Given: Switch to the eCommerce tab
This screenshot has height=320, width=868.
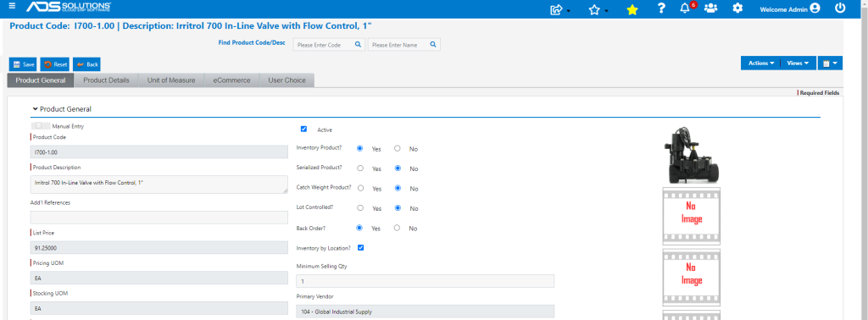Looking at the screenshot, I should point(231,80).
